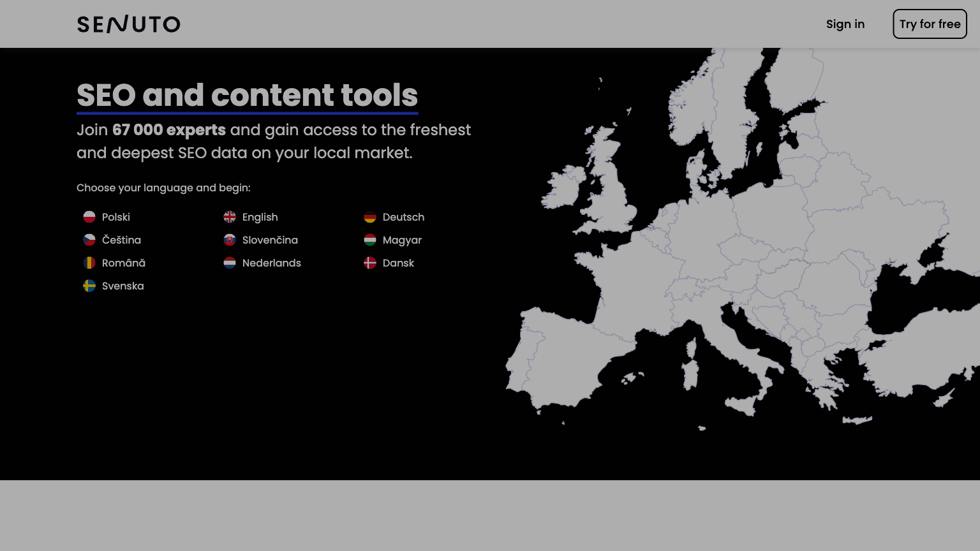
Task: Click the Senuto logo in header
Action: [128, 24]
